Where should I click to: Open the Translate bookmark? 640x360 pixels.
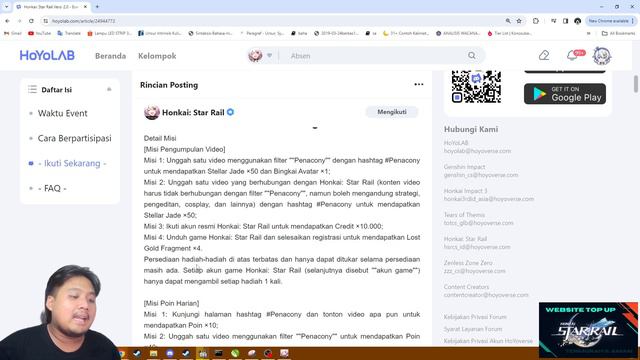tap(69, 33)
